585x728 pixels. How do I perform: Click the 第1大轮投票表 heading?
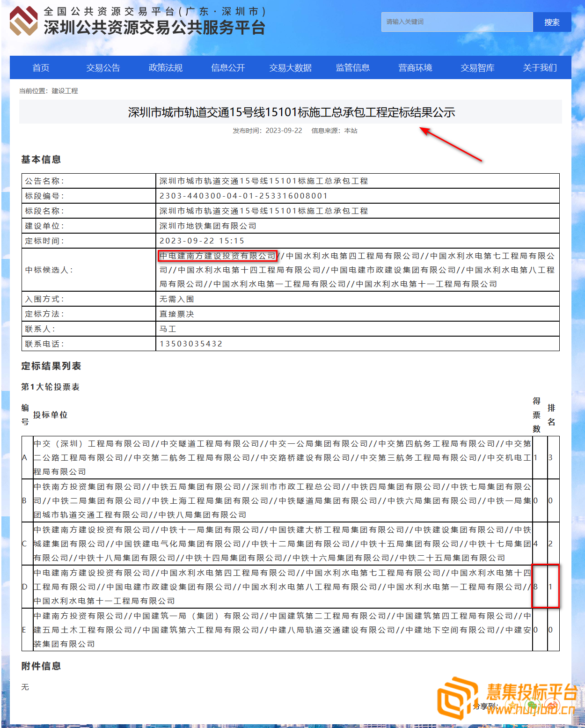click(x=50, y=387)
